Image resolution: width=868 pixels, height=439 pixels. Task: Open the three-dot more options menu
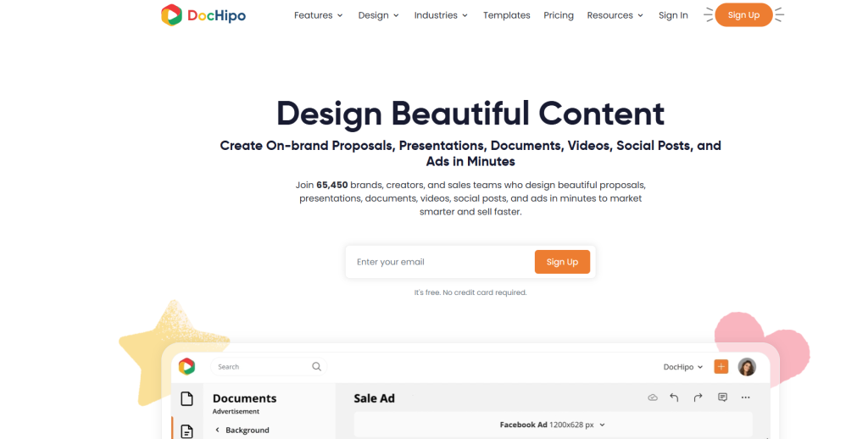coord(746,397)
